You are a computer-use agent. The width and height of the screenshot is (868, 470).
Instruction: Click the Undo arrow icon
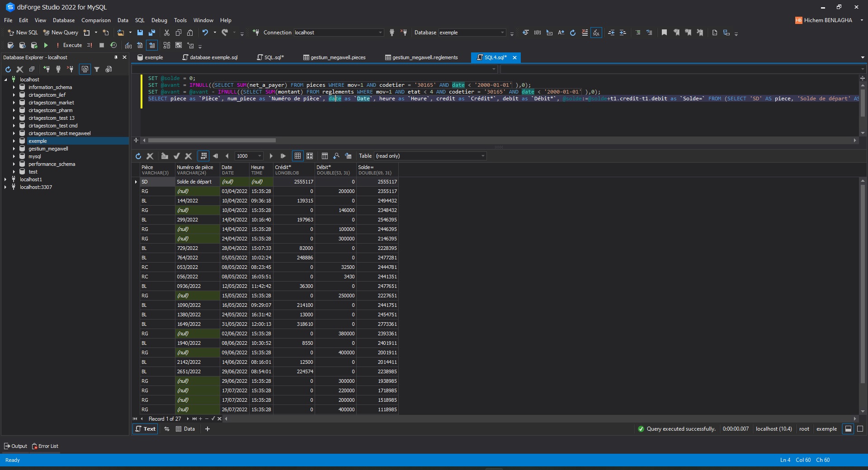coord(205,33)
